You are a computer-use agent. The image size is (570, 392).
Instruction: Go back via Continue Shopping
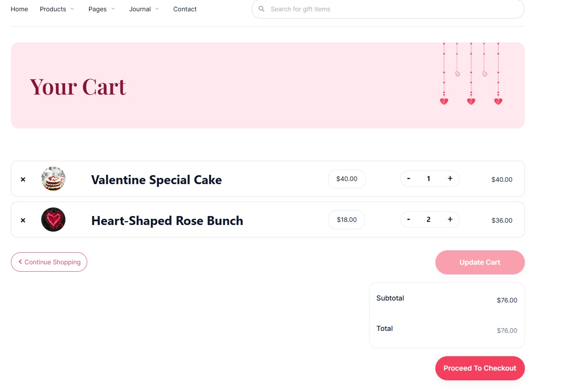[x=49, y=262]
